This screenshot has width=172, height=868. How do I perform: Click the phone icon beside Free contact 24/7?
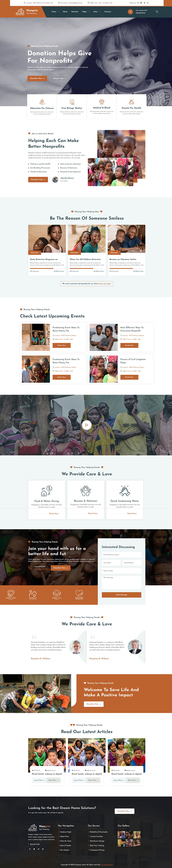(x=130, y=12)
